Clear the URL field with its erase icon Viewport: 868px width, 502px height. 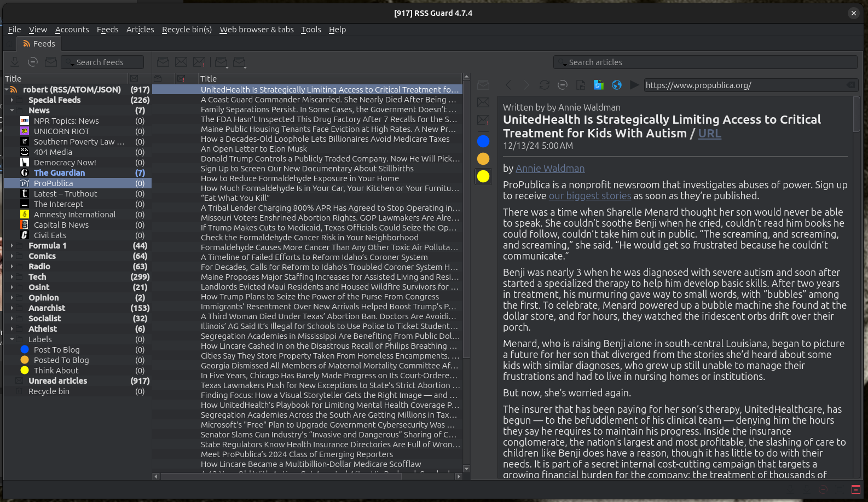point(850,85)
